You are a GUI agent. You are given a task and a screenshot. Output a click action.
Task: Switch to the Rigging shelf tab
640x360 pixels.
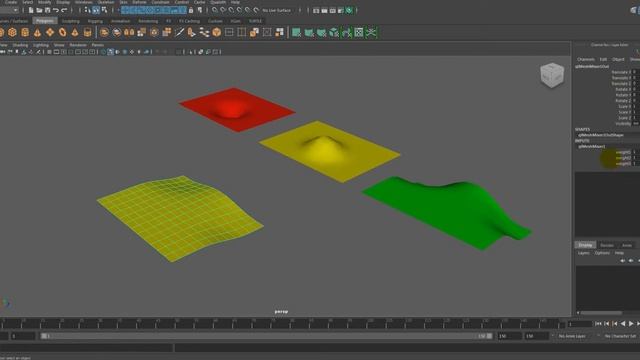tap(95, 21)
